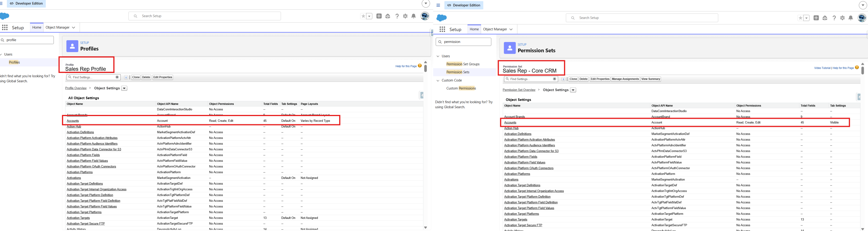
Task: Open user avatar menu in Profiles window
Action: [425, 16]
